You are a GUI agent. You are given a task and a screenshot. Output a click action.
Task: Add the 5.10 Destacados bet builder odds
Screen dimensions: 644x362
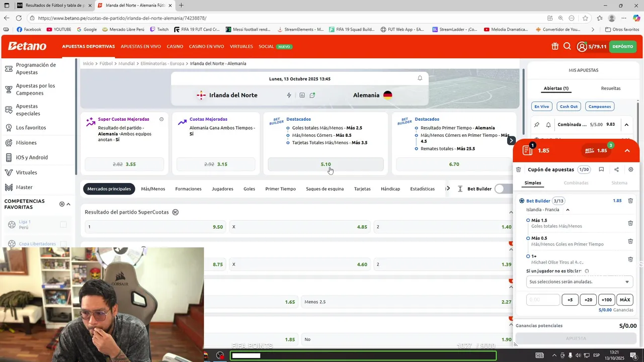pyautogui.click(x=326, y=164)
